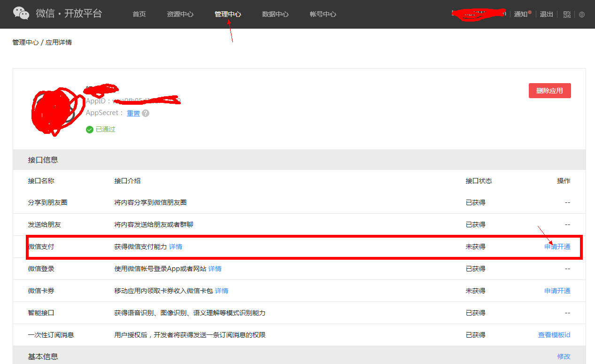This screenshot has height=364, width=595.
Task: Click 重置 link next to AppSecret
Action: click(x=133, y=113)
